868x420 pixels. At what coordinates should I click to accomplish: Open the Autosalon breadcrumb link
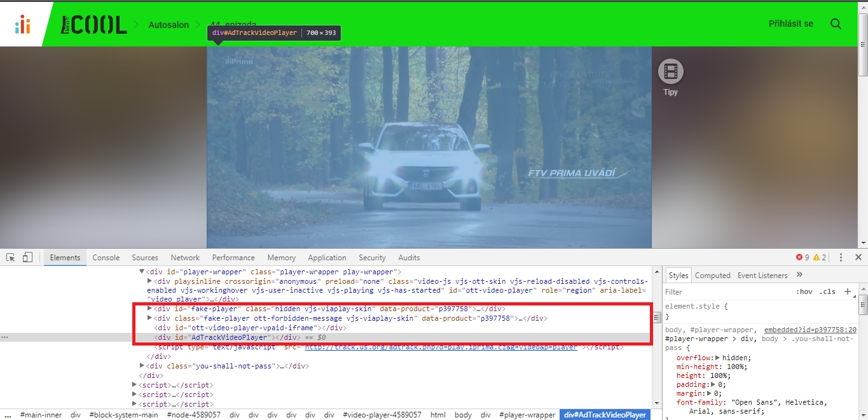tap(169, 25)
